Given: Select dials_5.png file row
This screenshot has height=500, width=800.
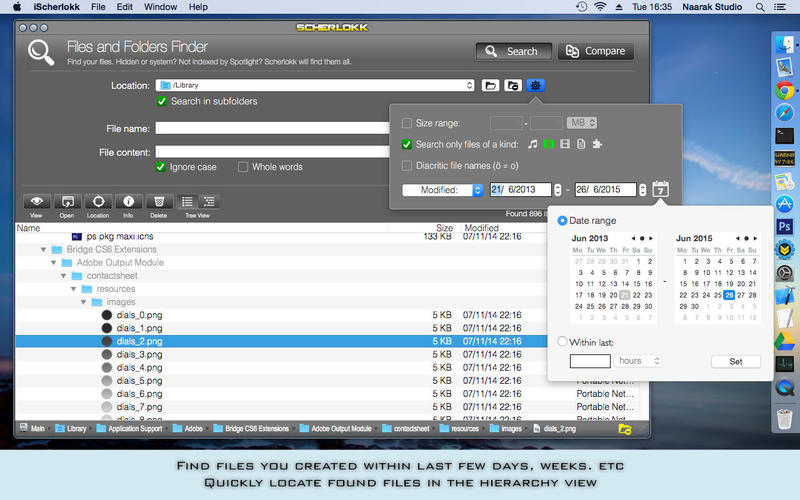Looking at the screenshot, I should 282,381.
